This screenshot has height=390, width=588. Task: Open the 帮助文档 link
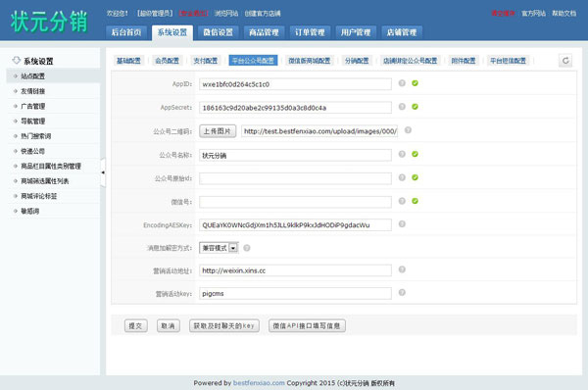(564, 14)
